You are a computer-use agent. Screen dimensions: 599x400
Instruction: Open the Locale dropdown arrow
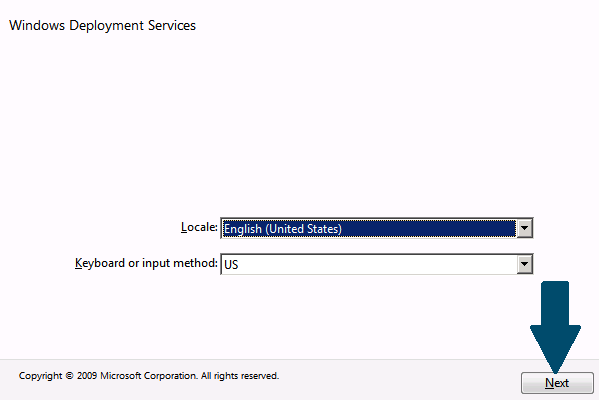point(525,228)
